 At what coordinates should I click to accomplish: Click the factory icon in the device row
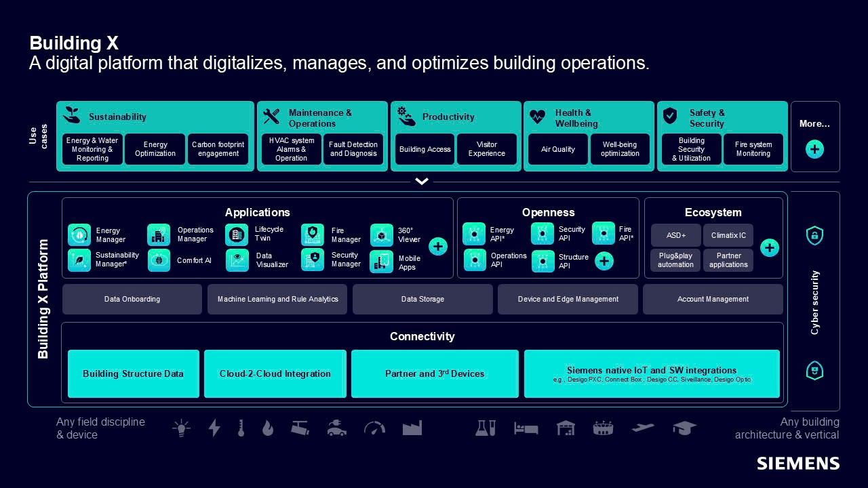412,428
